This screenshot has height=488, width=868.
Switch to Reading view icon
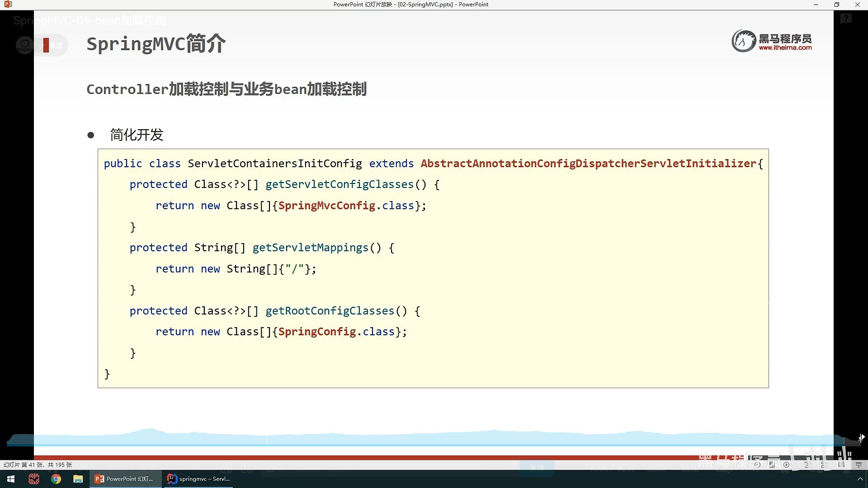coord(841,465)
